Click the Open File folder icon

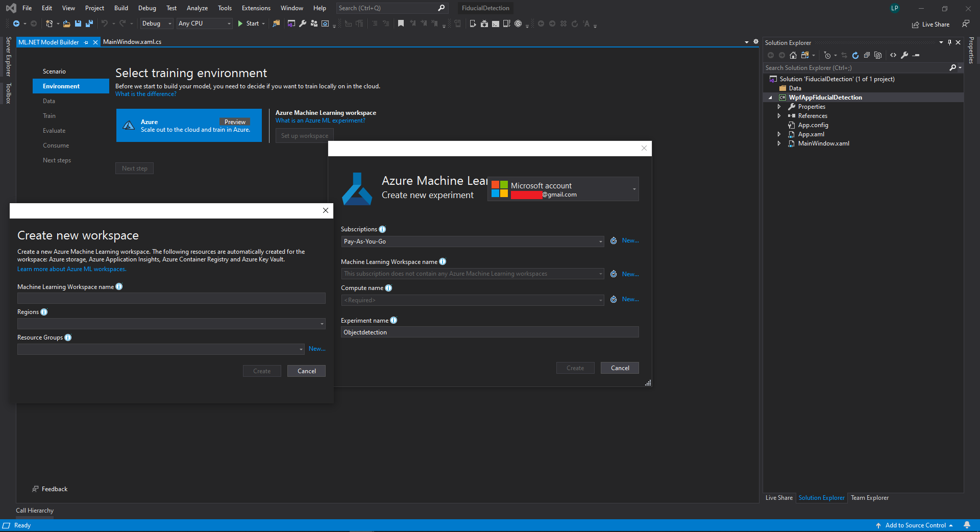coord(67,23)
